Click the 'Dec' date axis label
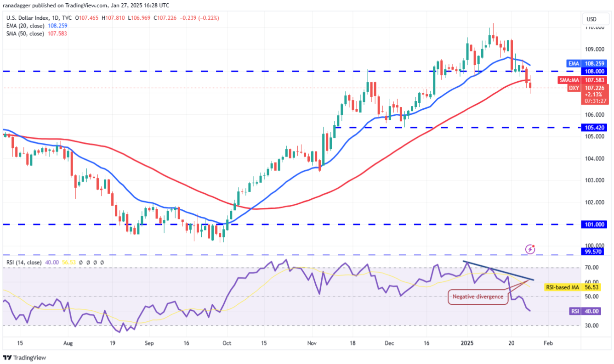 [389, 343]
